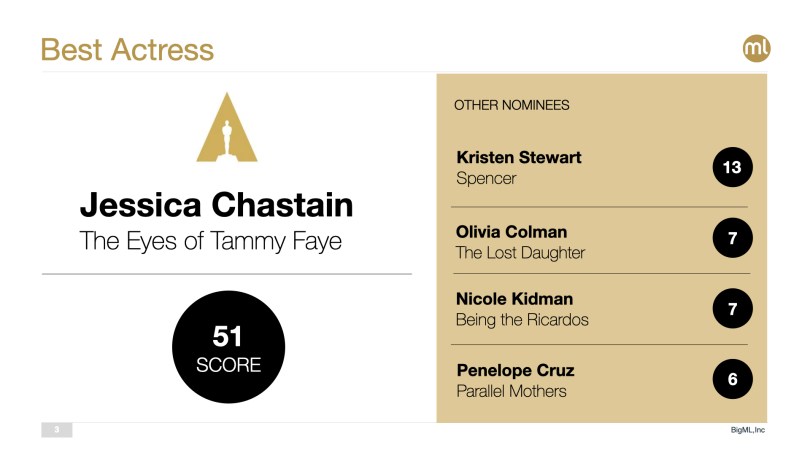This screenshot has width=810, height=455.
Task: Select the Jessica Chastain winner name
Action: [216, 206]
